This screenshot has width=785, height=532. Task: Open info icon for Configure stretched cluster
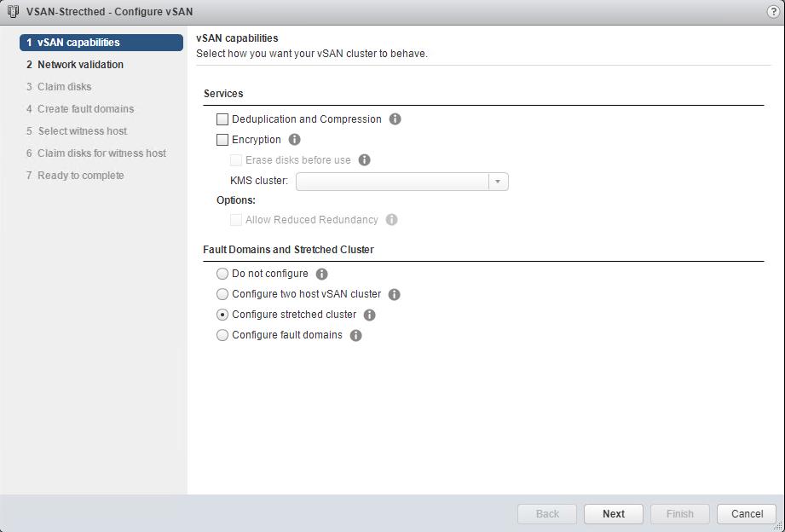click(x=369, y=315)
